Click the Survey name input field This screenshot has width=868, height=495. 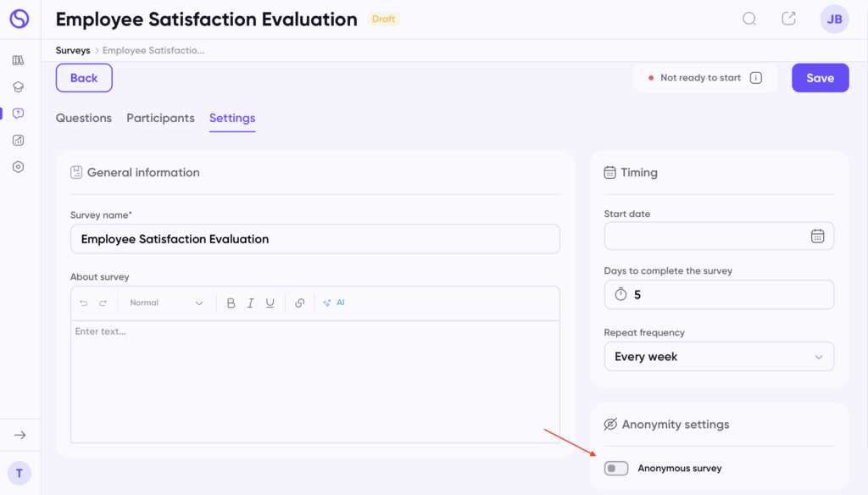click(x=314, y=239)
